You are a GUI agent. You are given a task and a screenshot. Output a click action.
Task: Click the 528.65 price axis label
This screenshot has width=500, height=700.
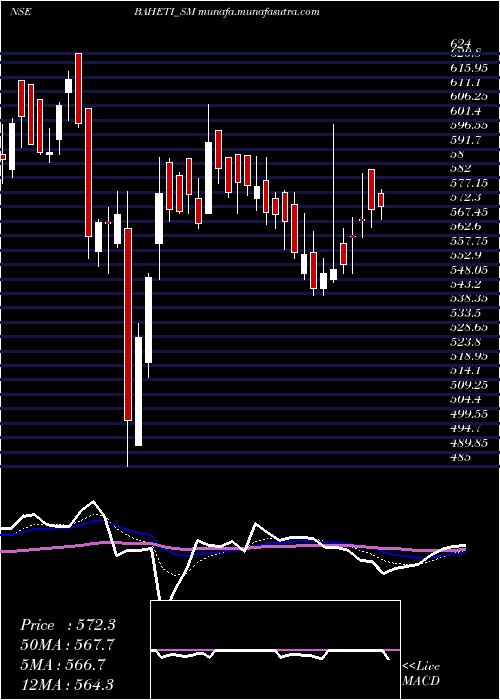tap(469, 327)
